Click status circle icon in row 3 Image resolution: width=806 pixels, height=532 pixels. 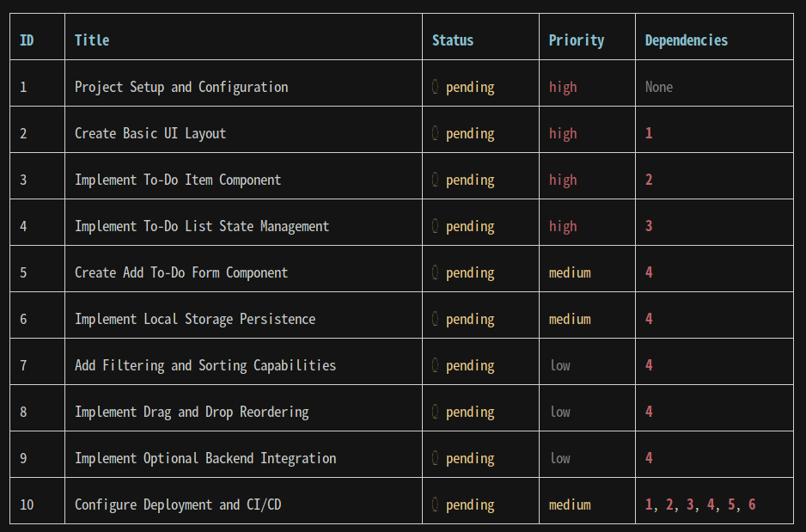tap(436, 180)
